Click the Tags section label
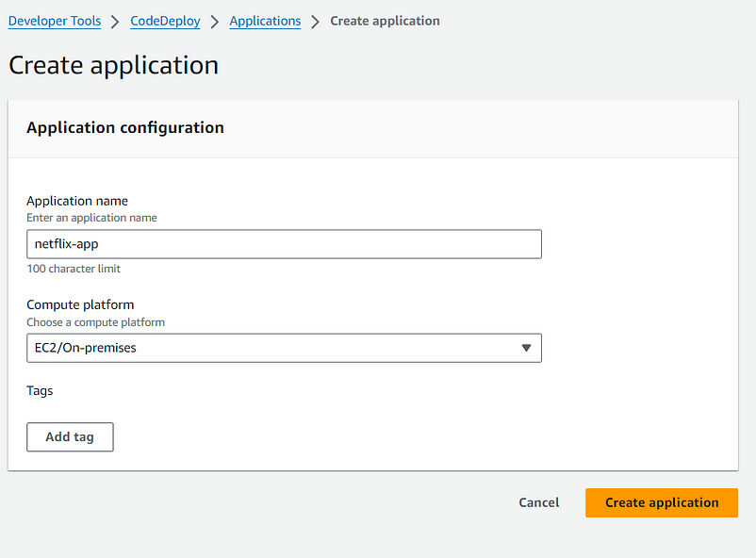This screenshot has height=558, width=756. [40, 390]
